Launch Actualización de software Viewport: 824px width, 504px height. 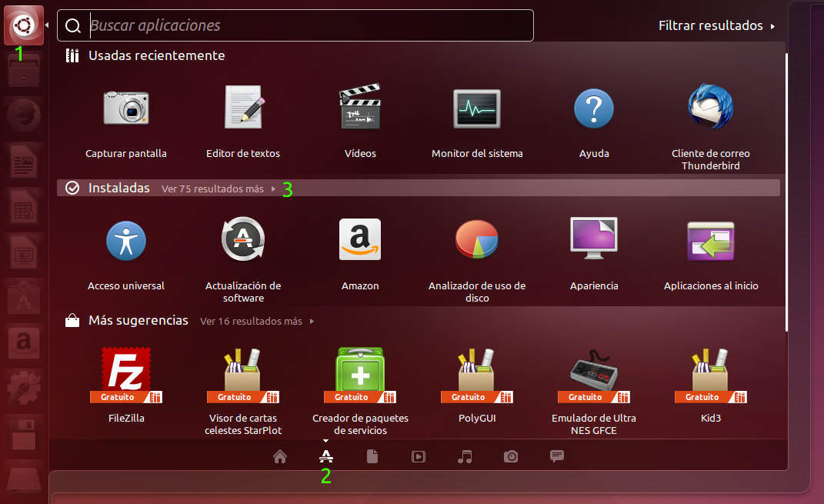pos(243,239)
